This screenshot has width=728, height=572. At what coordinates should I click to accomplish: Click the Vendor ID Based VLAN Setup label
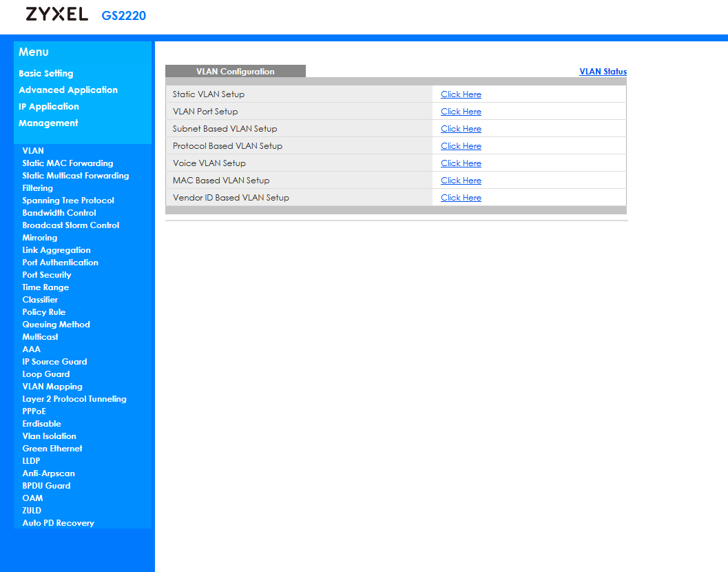pyautogui.click(x=231, y=198)
